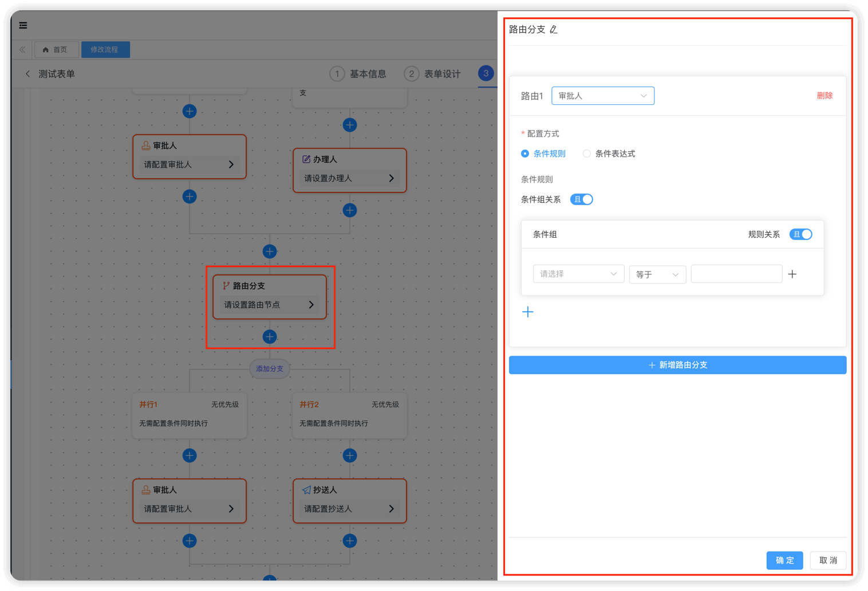Click the empty condition value input field
868x591 pixels.
click(x=736, y=274)
